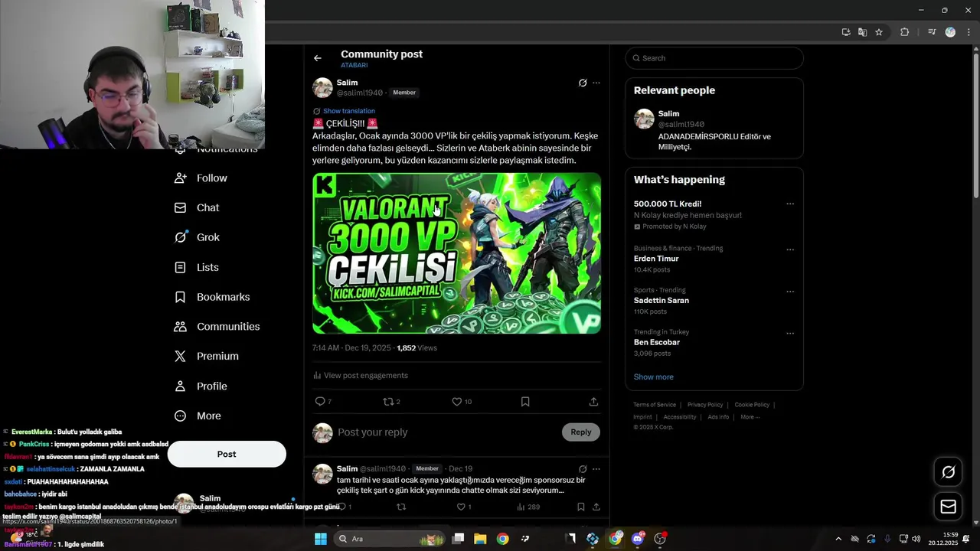
Task: Click the Reply button
Action: point(581,432)
